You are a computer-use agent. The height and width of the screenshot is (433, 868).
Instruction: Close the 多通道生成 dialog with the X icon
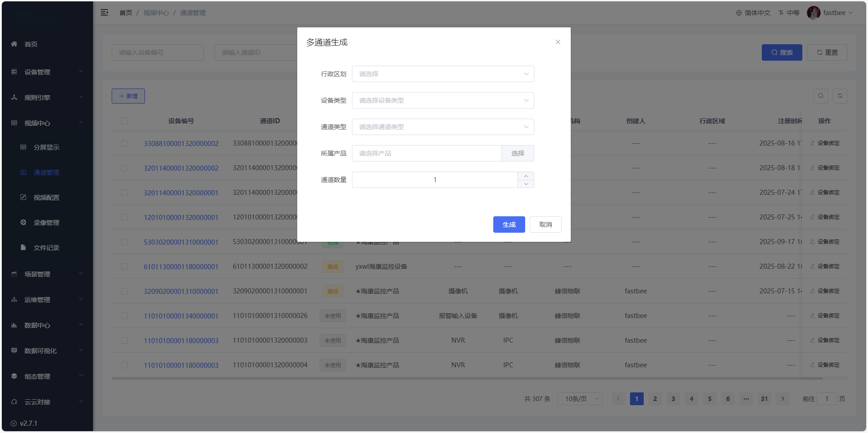558,42
